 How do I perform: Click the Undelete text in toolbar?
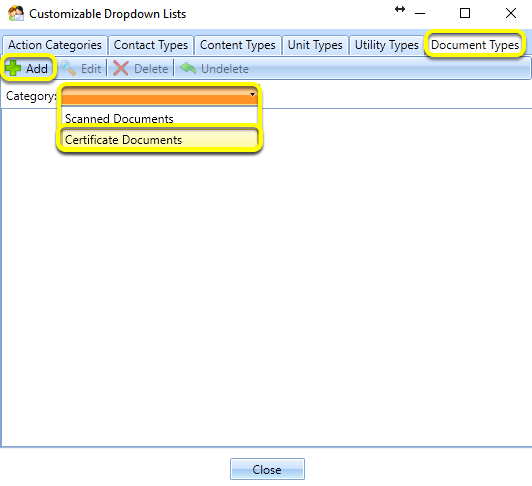point(225,69)
